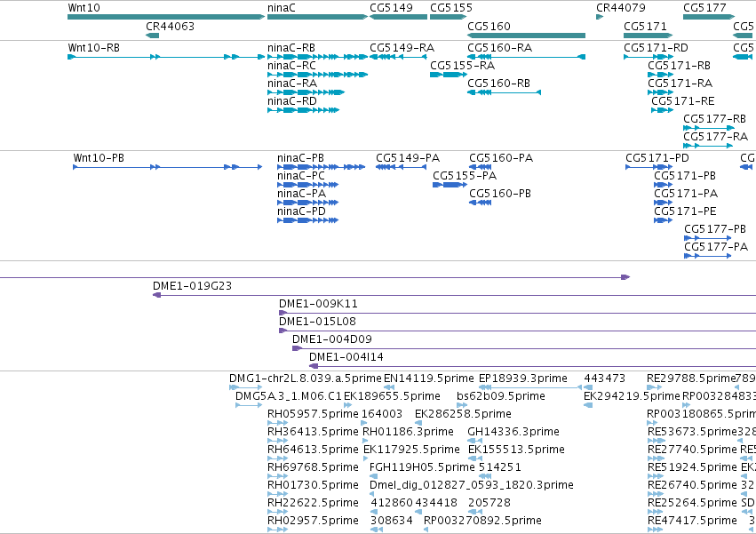Select the GH14336.3prime EST
This screenshot has height=534, width=756.
[x=475, y=441]
